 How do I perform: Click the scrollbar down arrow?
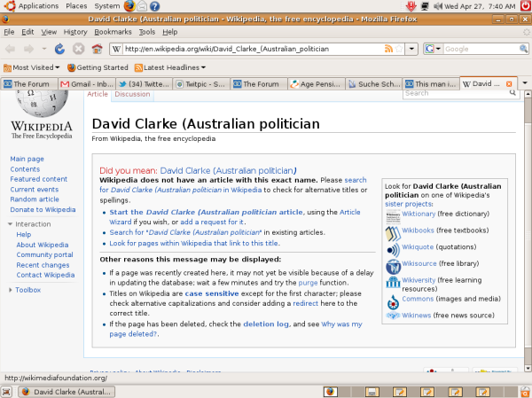click(528, 368)
